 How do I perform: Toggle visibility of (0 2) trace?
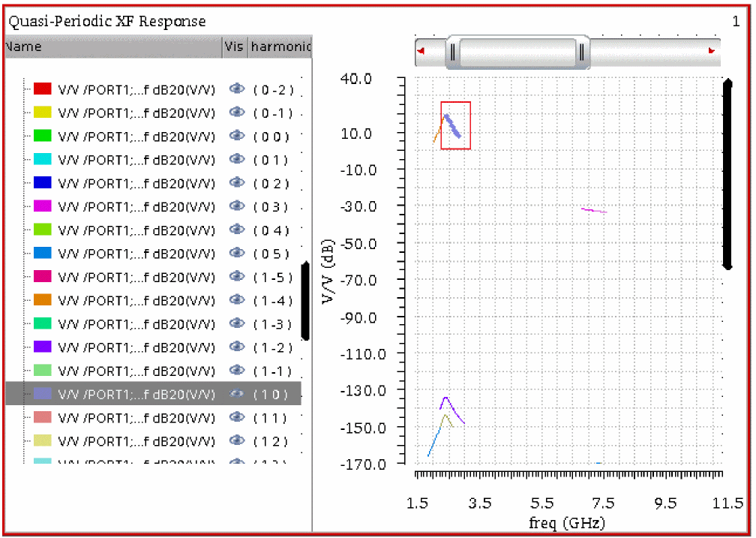[237, 182]
